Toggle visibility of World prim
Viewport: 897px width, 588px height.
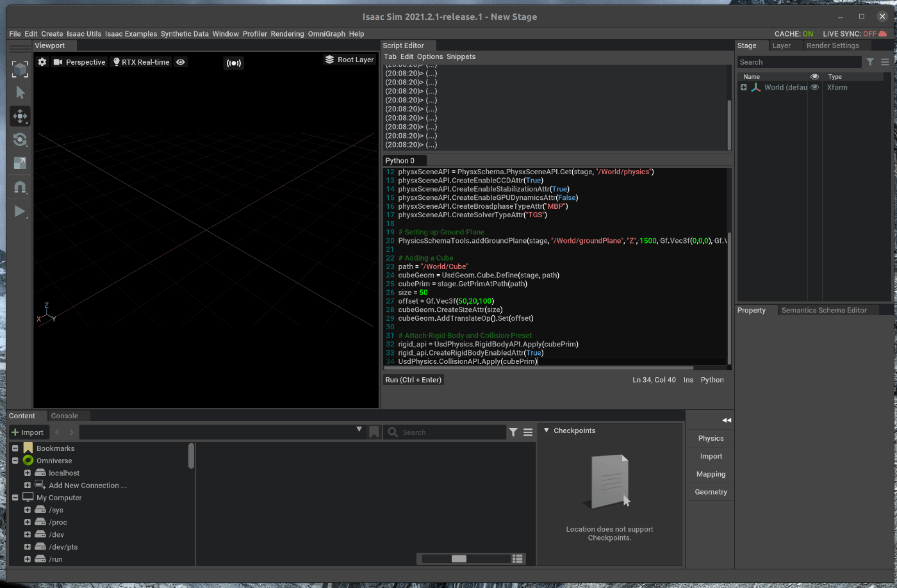click(815, 87)
